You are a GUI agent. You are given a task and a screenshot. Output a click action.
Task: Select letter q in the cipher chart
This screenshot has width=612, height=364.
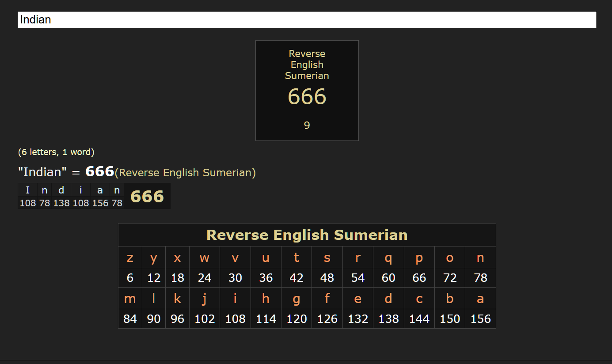point(388,258)
